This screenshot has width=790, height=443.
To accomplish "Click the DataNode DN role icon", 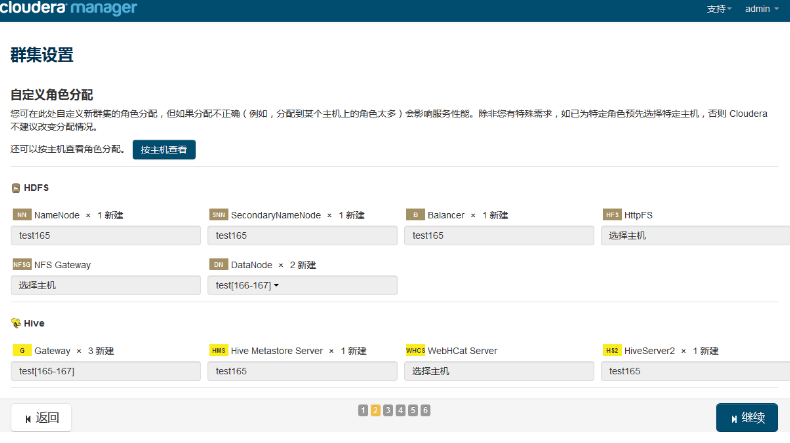I will (x=218, y=265).
